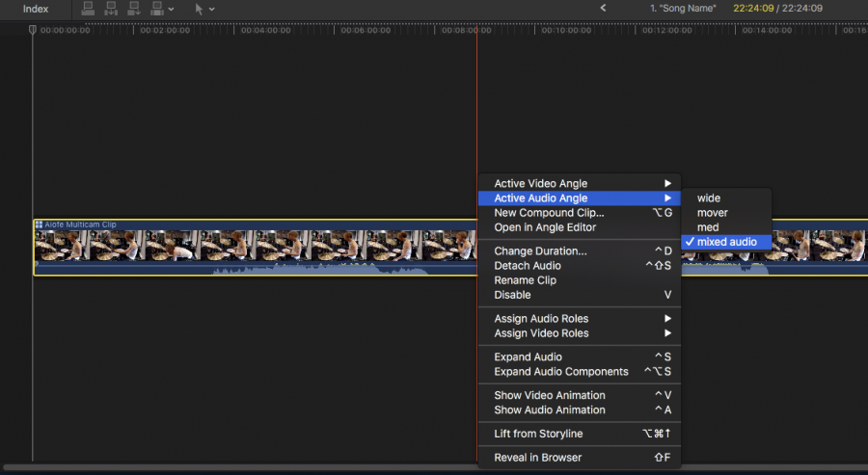Select the checked mixed audio angle
868x475 pixels.
(x=726, y=242)
